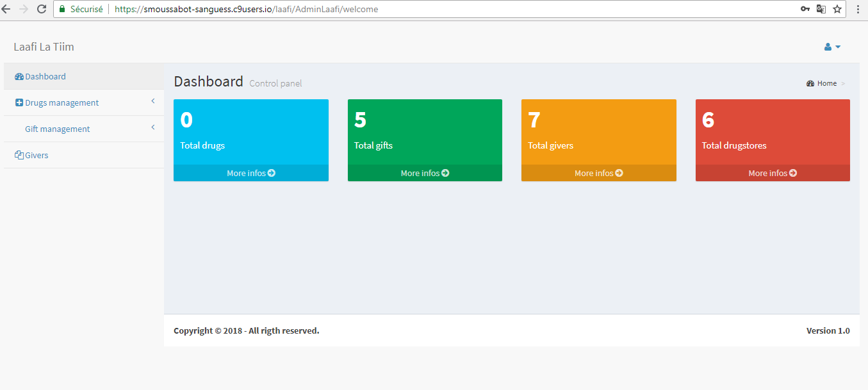
Task: Click the Total gifts label
Action: [373, 145]
